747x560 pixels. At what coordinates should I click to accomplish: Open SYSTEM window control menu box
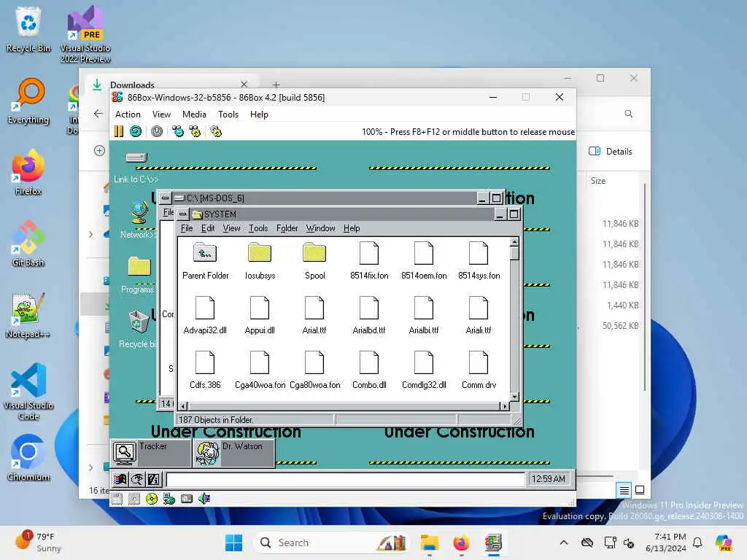point(182,214)
